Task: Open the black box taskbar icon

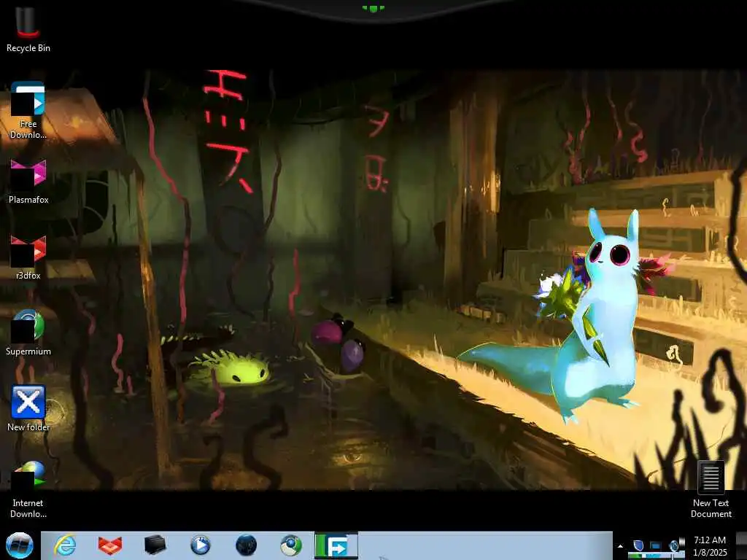Action: point(155,545)
